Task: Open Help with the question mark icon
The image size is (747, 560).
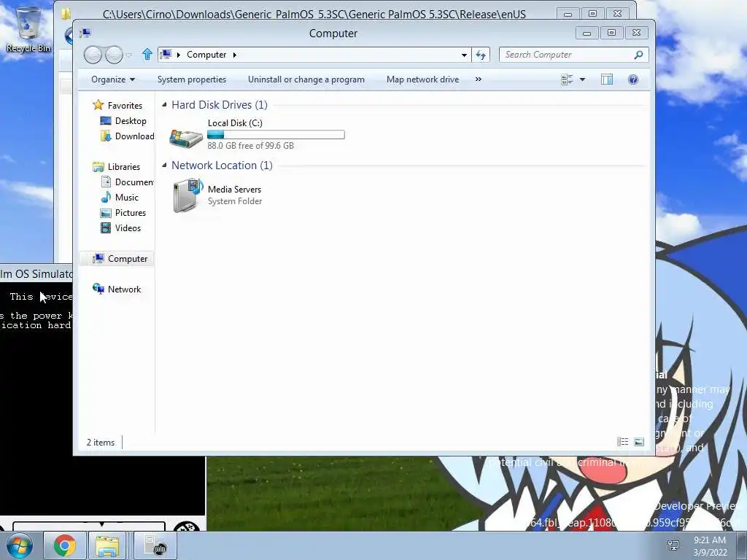Action: [x=633, y=79]
